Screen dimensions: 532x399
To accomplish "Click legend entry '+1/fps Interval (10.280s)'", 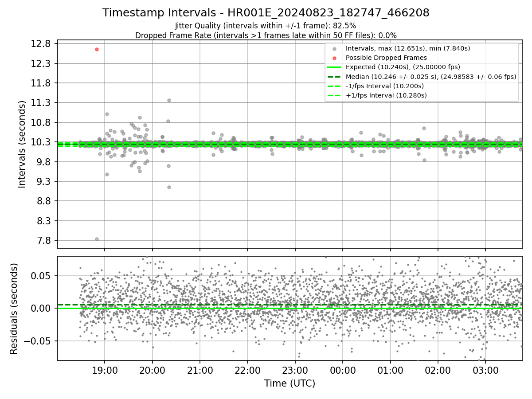I will coord(386,95).
